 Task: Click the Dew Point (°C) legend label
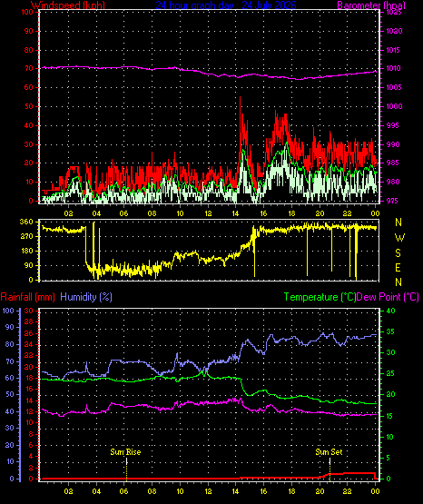click(x=388, y=297)
